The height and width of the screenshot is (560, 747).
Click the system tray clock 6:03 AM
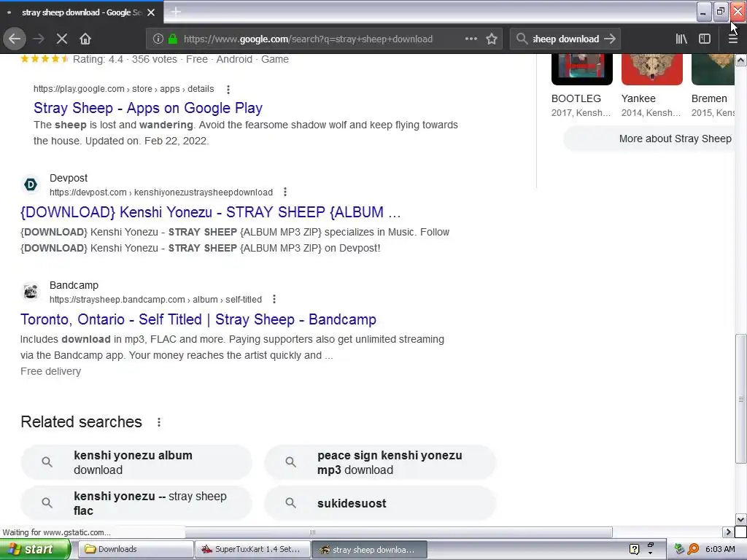(720, 549)
